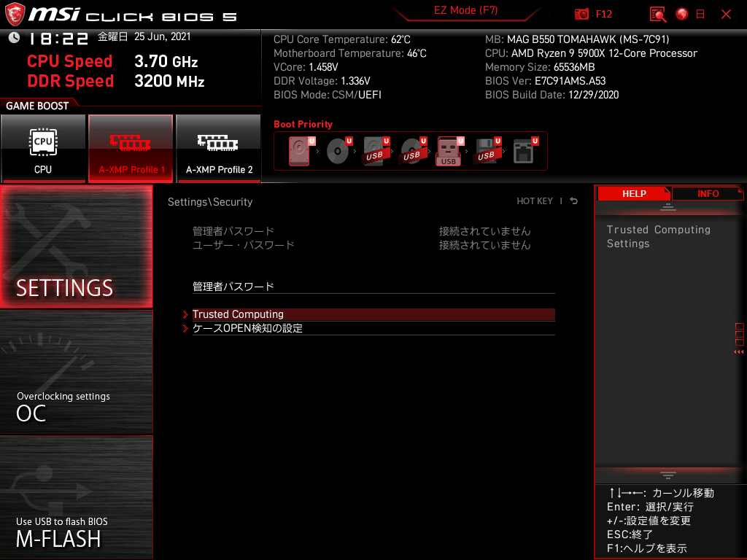Screen dimensions: 747x560
Task: Select the network LAN boot device icon
Action: click(524, 149)
